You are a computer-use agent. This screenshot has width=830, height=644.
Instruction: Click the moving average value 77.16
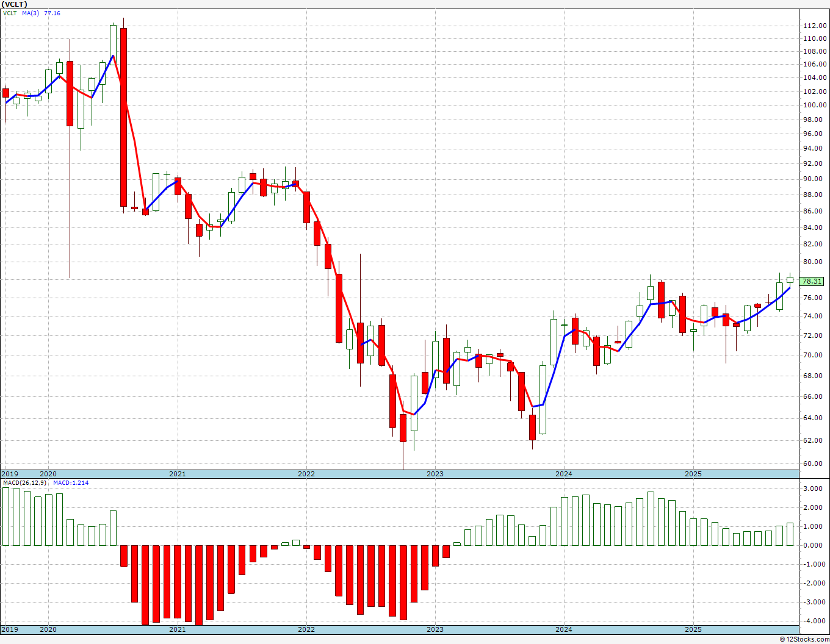point(52,13)
